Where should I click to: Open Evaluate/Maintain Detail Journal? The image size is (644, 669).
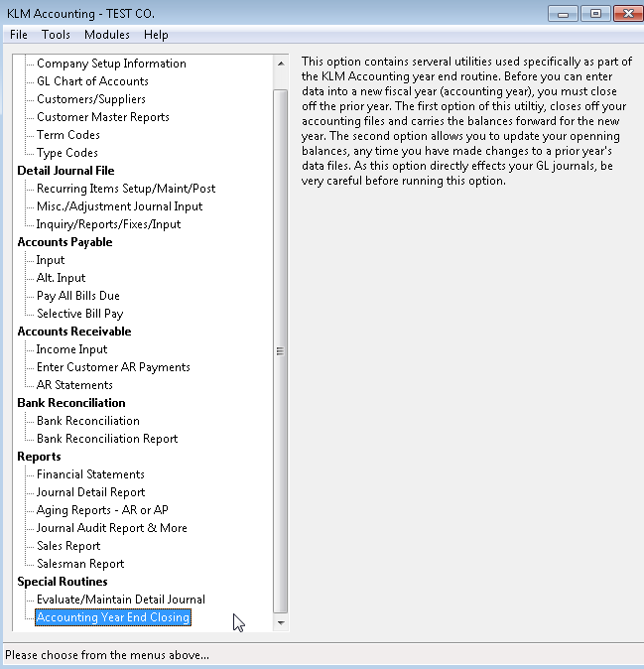pyautogui.click(x=121, y=600)
